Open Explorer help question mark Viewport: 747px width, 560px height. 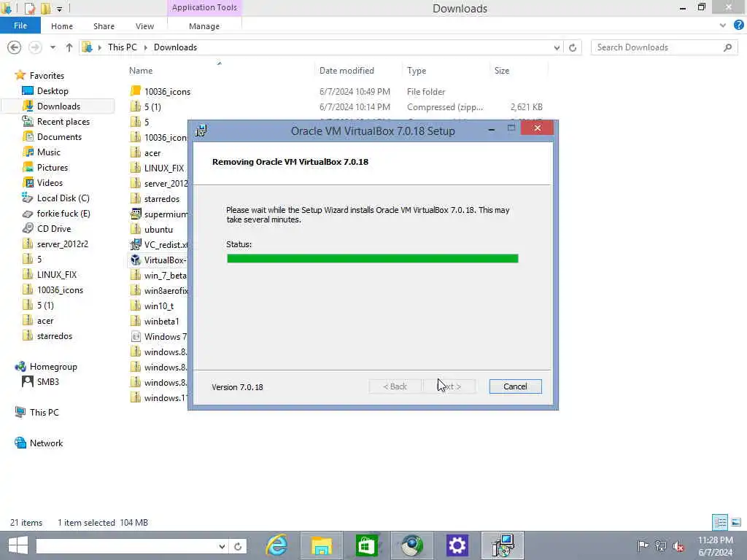(x=739, y=26)
